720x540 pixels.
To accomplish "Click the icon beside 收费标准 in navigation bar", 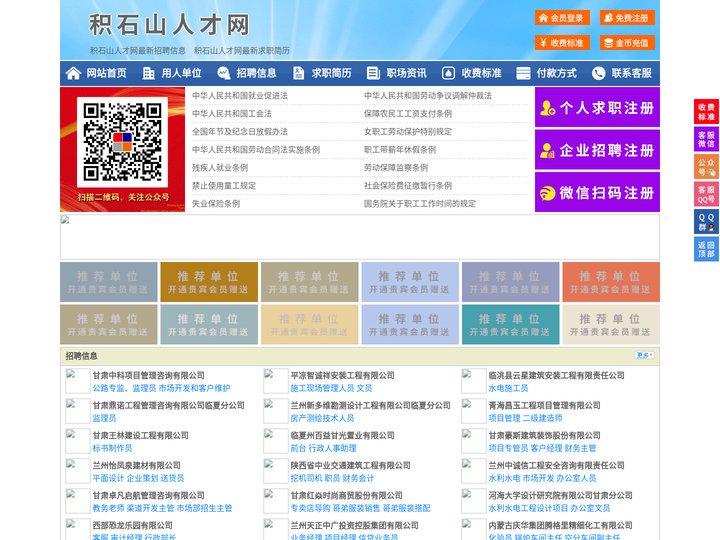I will coord(448,73).
